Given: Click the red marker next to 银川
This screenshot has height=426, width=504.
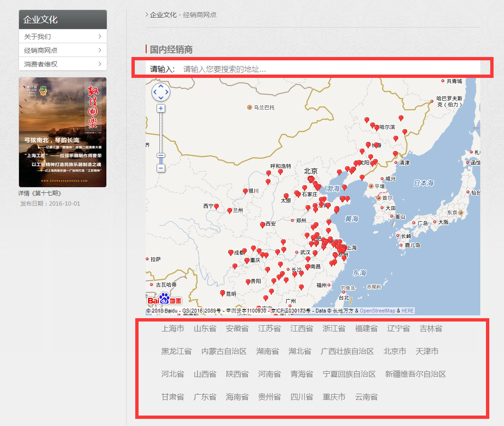Looking at the screenshot, I should pyautogui.click(x=245, y=191).
